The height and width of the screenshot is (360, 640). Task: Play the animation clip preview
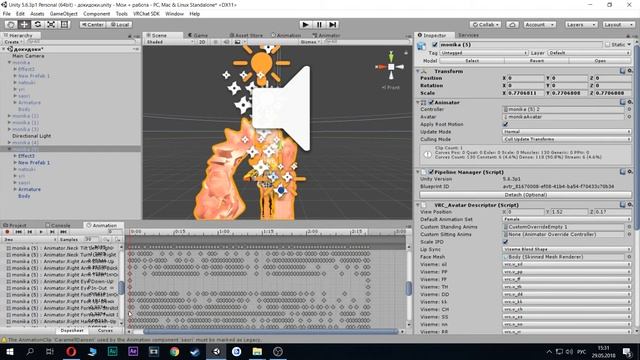coord(41,232)
